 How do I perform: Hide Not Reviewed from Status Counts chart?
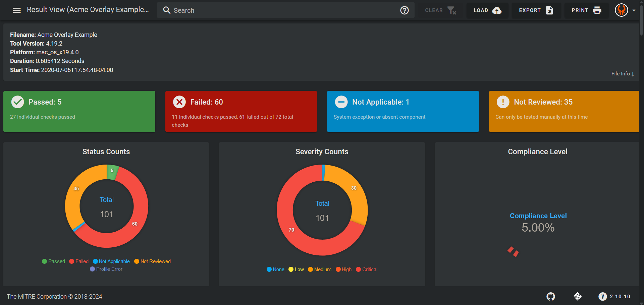click(x=155, y=261)
